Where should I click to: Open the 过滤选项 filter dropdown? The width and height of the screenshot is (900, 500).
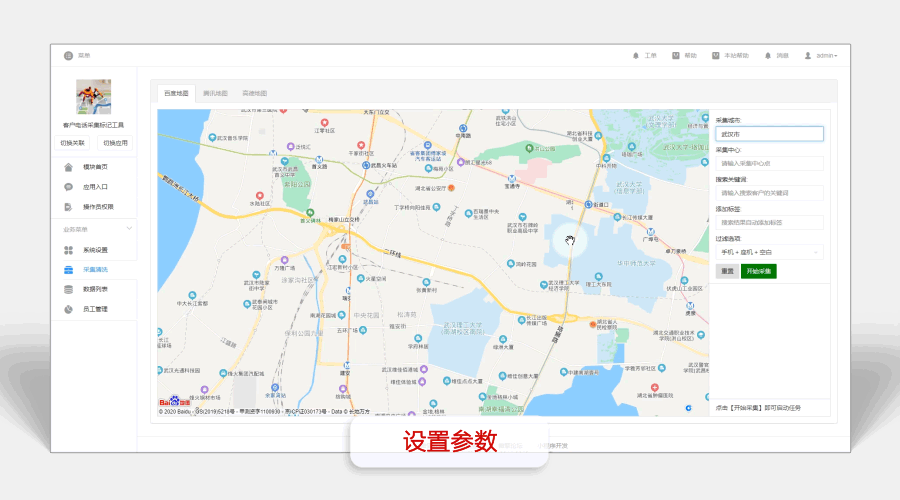769,252
